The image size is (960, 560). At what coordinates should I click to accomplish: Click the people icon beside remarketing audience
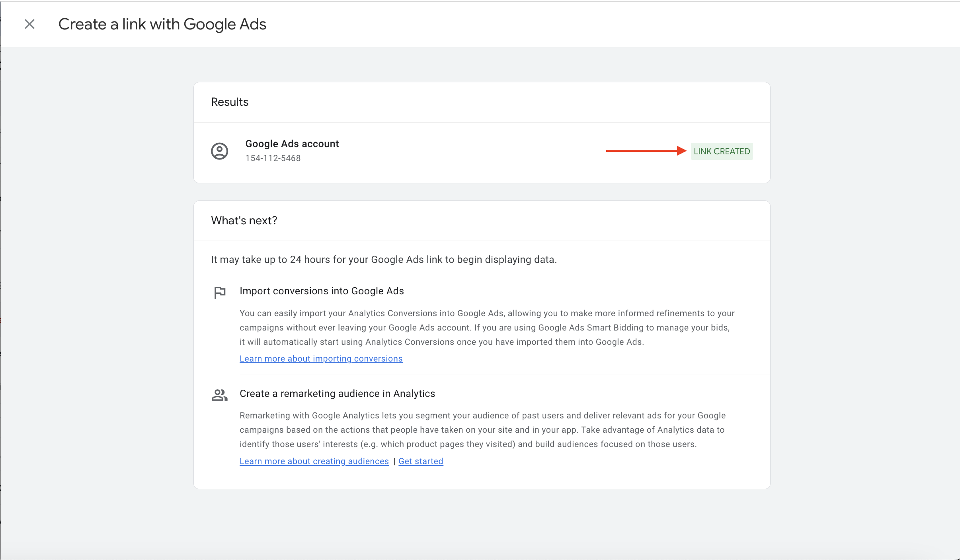click(219, 395)
